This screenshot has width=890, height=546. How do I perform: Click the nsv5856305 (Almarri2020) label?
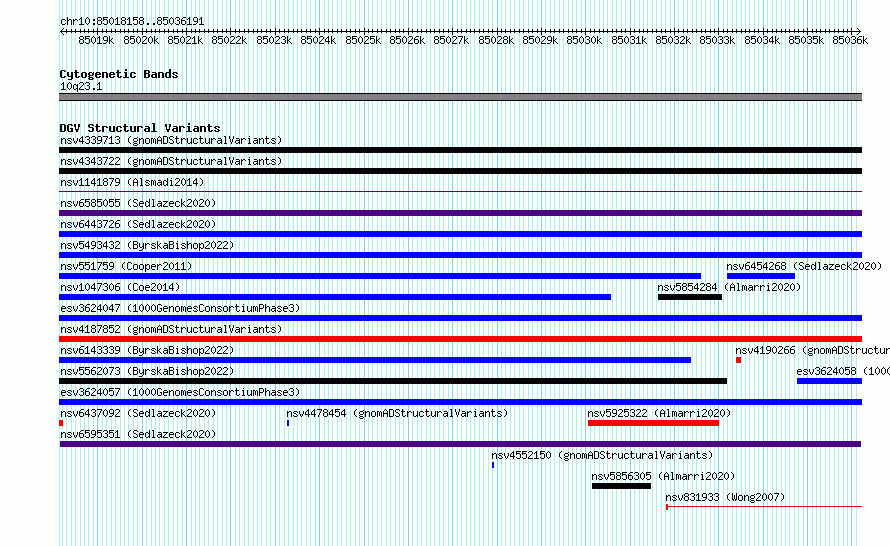663,476
